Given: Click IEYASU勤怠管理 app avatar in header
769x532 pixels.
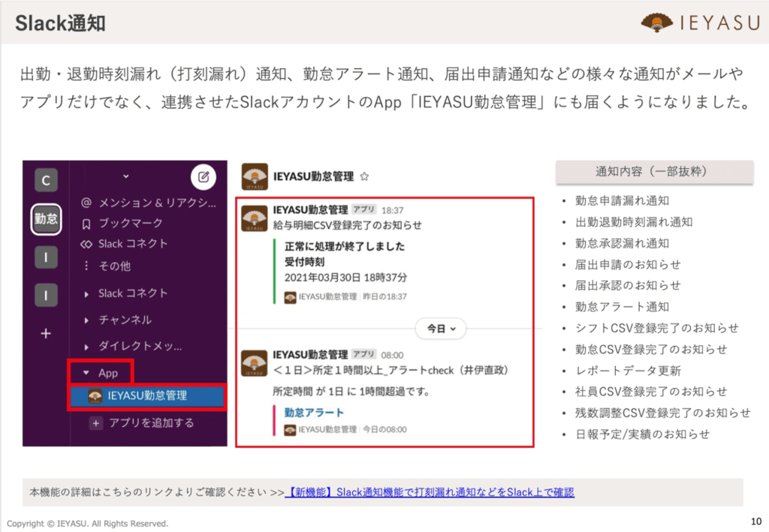Looking at the screenshot, I should tap(255, 176).
